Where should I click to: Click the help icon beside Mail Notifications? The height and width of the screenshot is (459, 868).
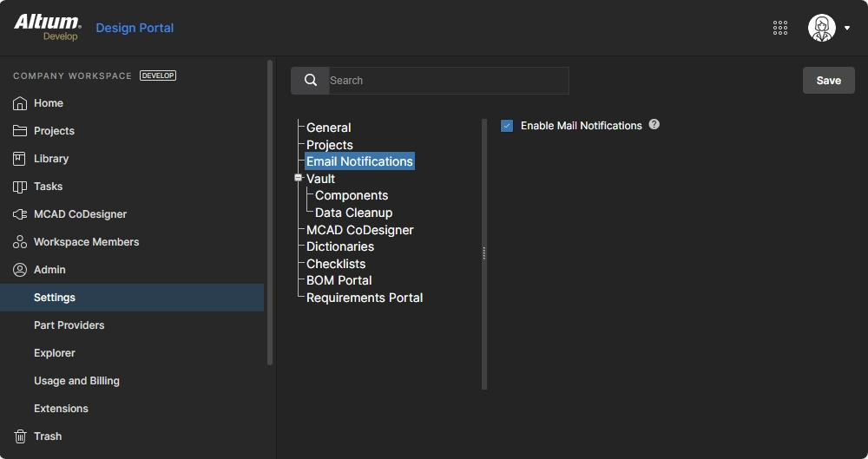[654, 125]
